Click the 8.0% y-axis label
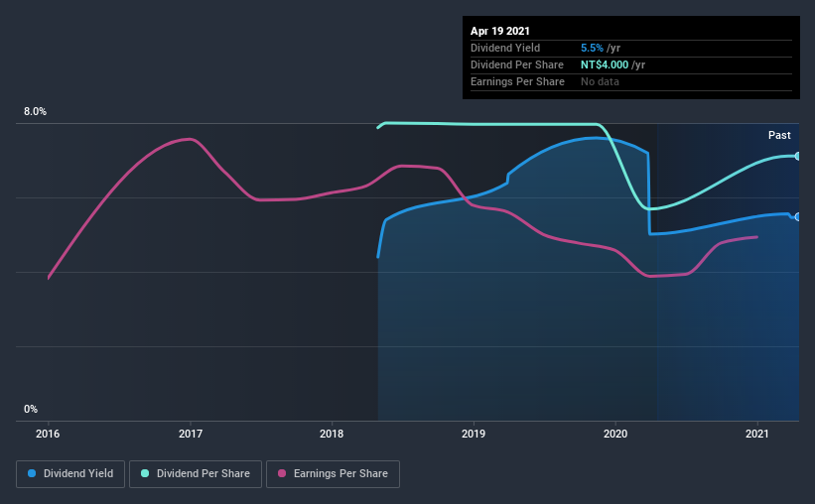The image size is (815, 504). pos(35,112)
